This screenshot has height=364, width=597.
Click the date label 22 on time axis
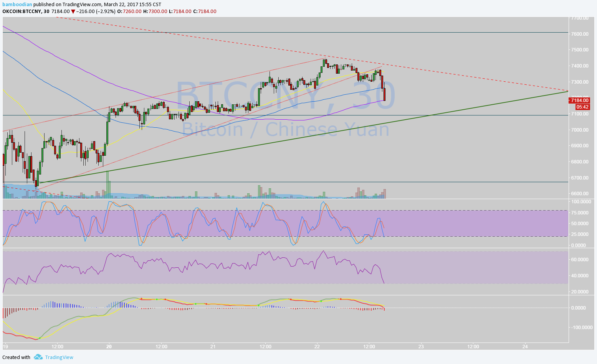tap(317, 347)
